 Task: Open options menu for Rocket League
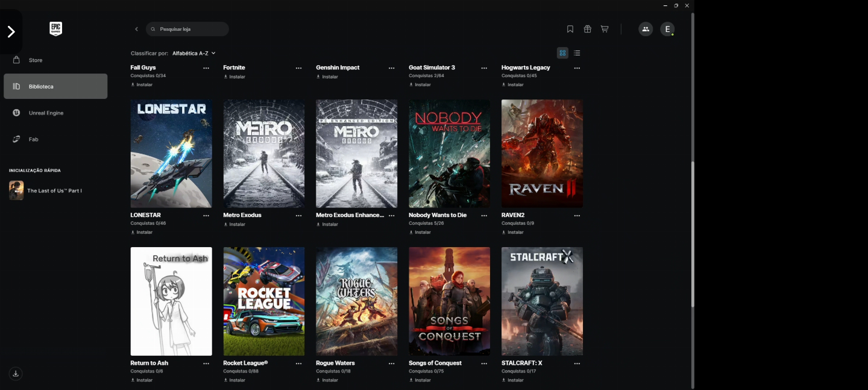299,363
